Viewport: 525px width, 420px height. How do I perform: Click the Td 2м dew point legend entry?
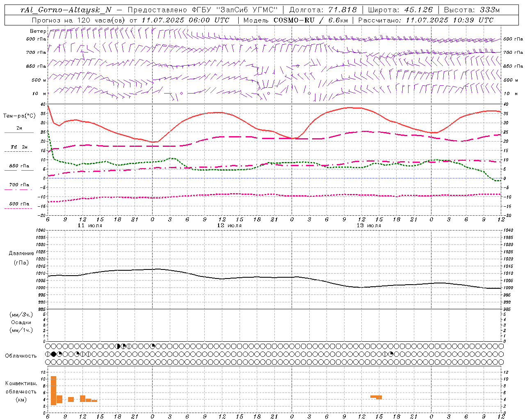click(x=19, y=149)
